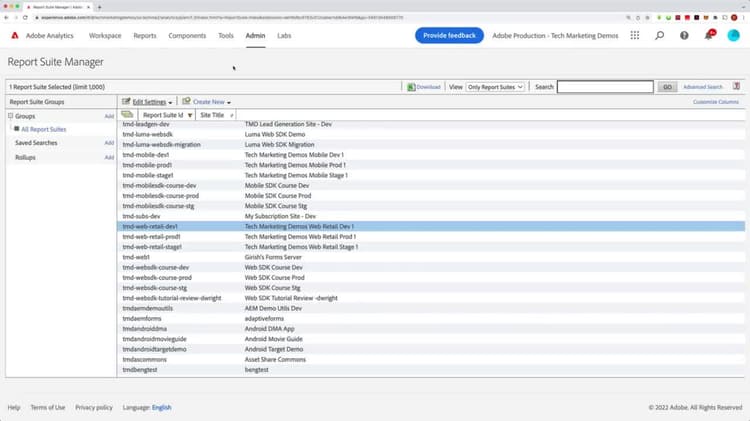Click the All Report Suites folder icon
The height and width of the screenshot is (421, 750).
(x=17, y=129)
